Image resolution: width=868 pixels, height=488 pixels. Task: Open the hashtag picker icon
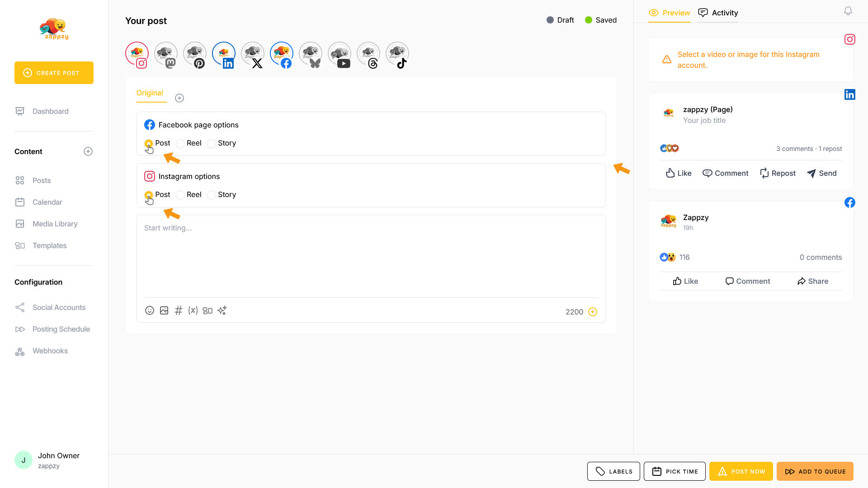[179, 310]
